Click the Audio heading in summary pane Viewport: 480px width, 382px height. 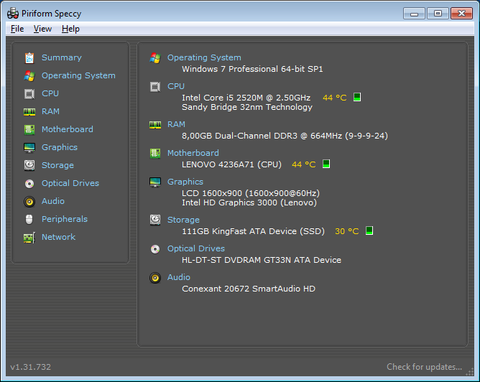(x=179, y=277)
